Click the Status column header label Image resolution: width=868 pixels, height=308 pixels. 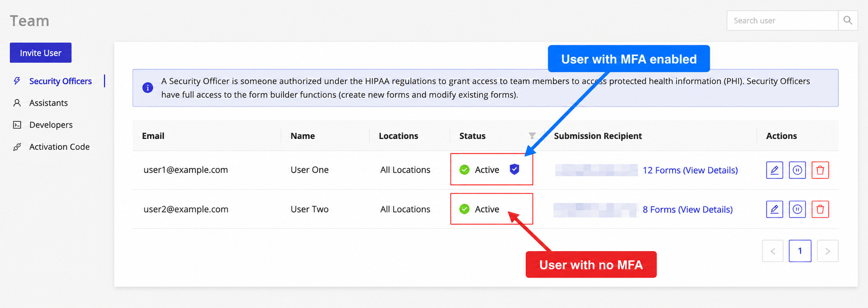click(472, 136)
